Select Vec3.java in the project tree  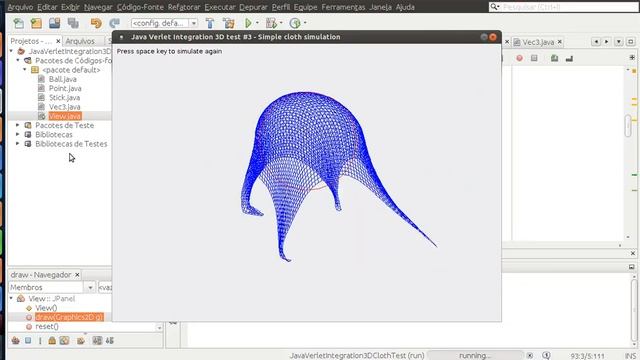tap(64, 107)
